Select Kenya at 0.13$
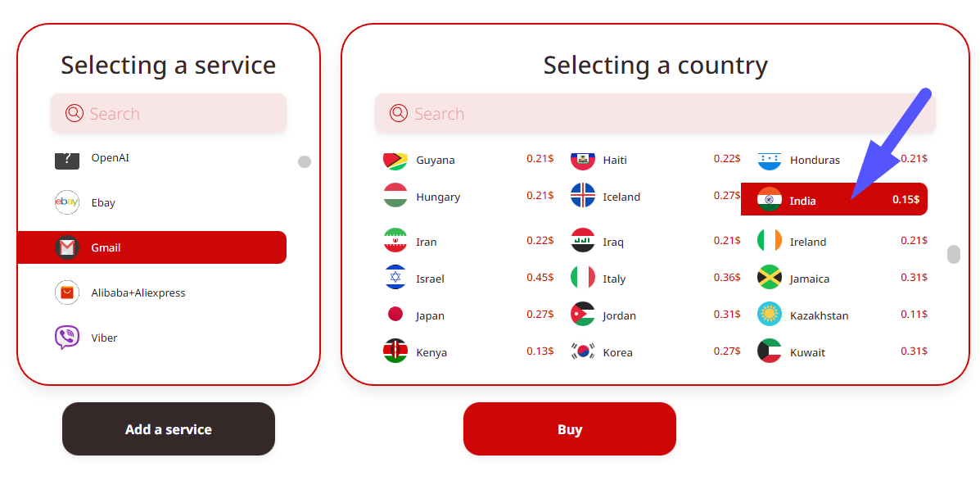The height and width of the screenshot is (485, 980). (467, 352)
